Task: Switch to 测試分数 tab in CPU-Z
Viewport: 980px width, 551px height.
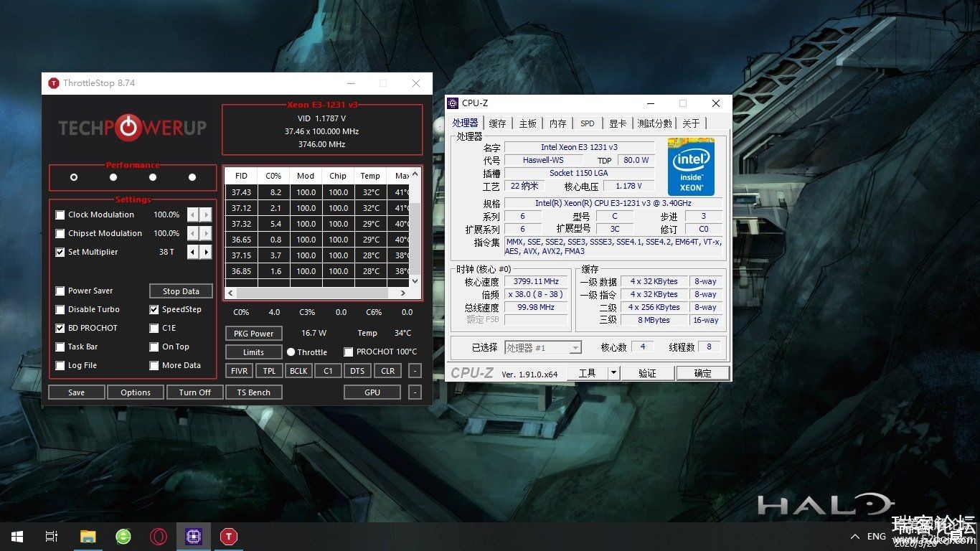Action: tap(654, 123)
